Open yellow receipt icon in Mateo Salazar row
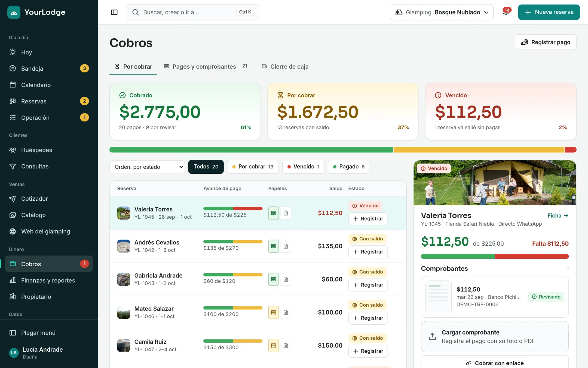This screenshot has width=588, height=368. click(274, 312)
